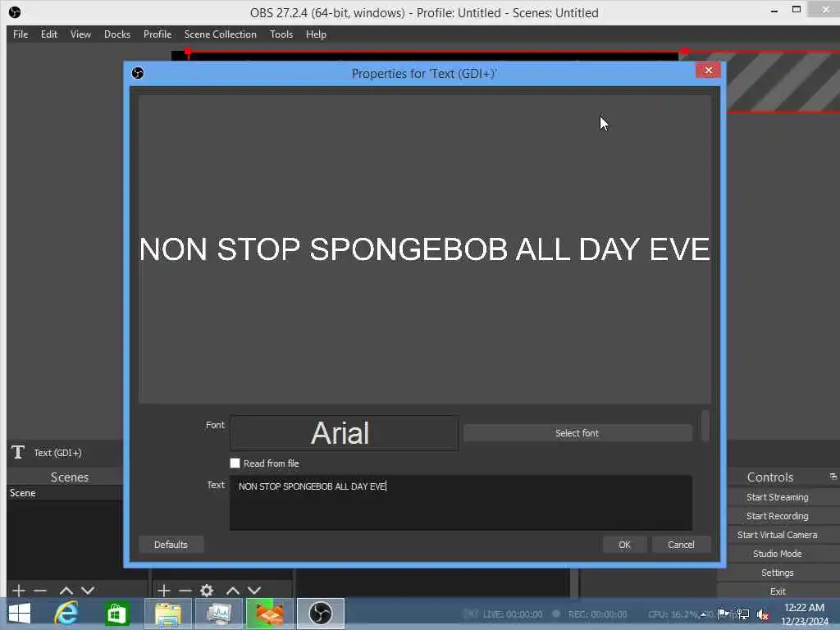Close the Properties for Text (GDI+) dialog
Screen dimensions: 840x630
[708, 71]
